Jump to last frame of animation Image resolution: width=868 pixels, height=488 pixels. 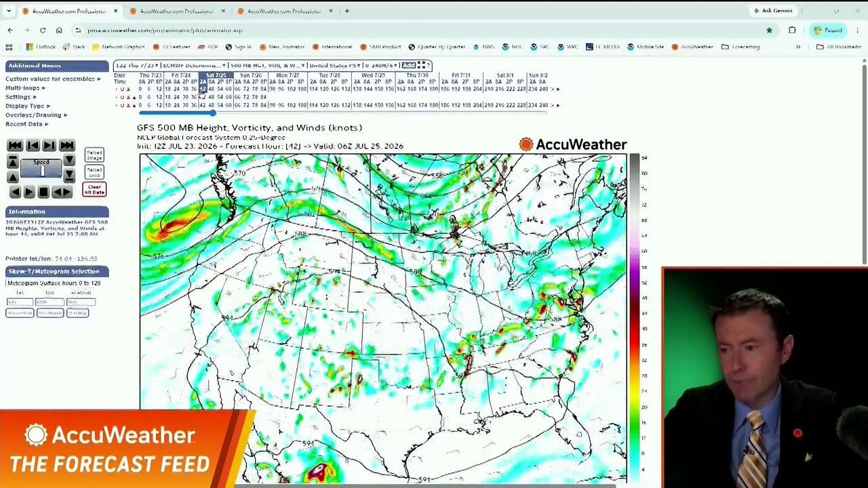coord(66,146)
